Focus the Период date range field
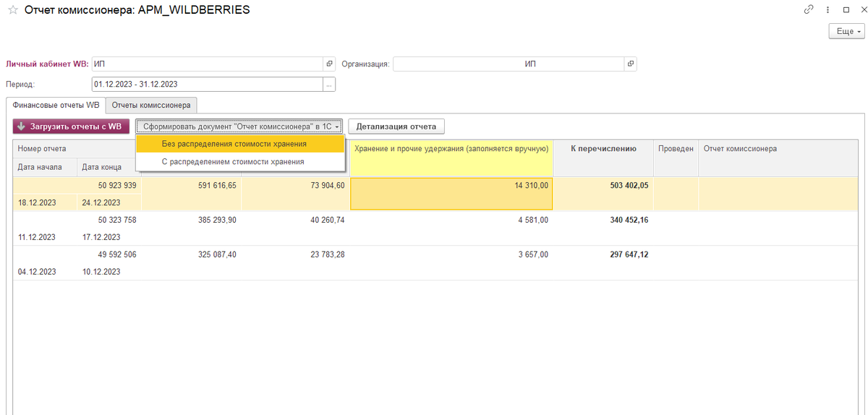The width and height of the screenshot is (868, 415). (x=208, y=85)
